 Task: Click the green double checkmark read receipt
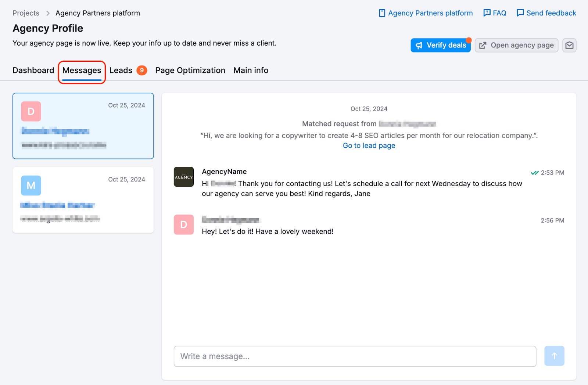pos(535,172)
